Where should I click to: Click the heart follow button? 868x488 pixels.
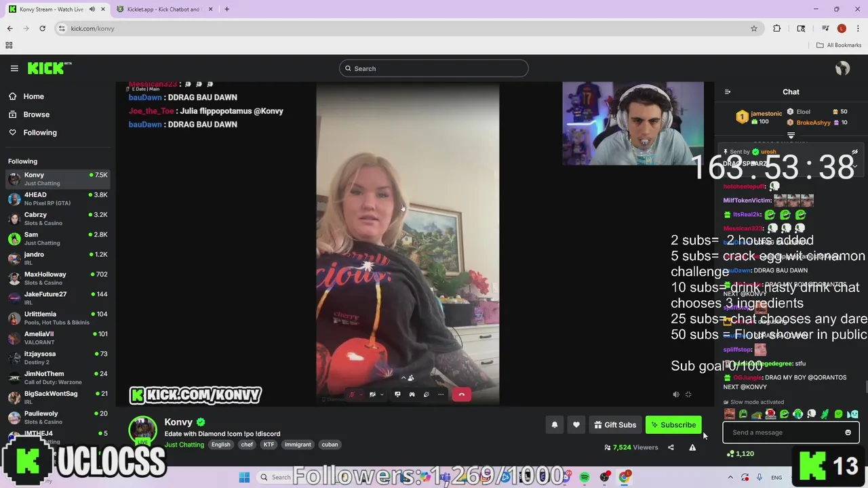coord(576,425)
